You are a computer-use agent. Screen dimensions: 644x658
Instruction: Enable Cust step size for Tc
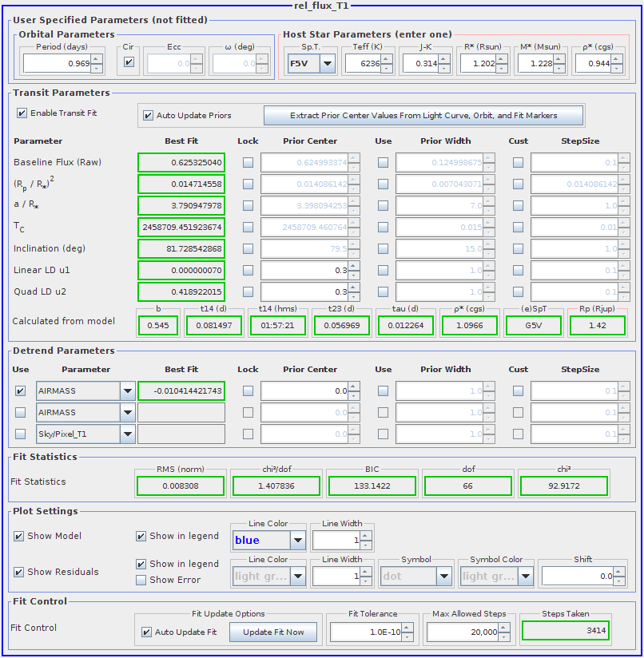click(518, 227)
